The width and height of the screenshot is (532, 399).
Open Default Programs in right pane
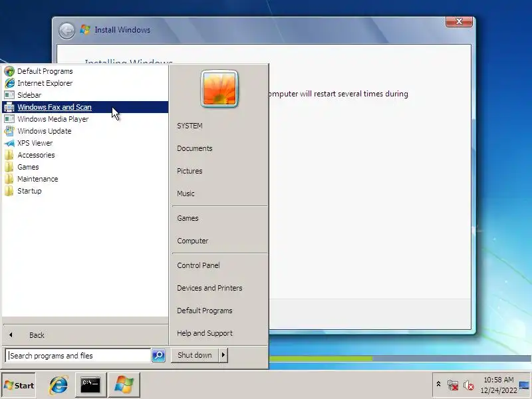pyautogui.click(x=205, y=311)
